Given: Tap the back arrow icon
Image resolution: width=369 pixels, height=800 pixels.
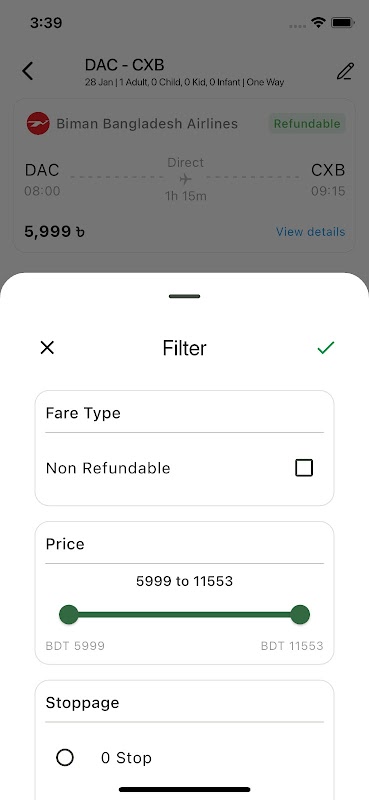Looking at the screenshot, I should (28, 71).
